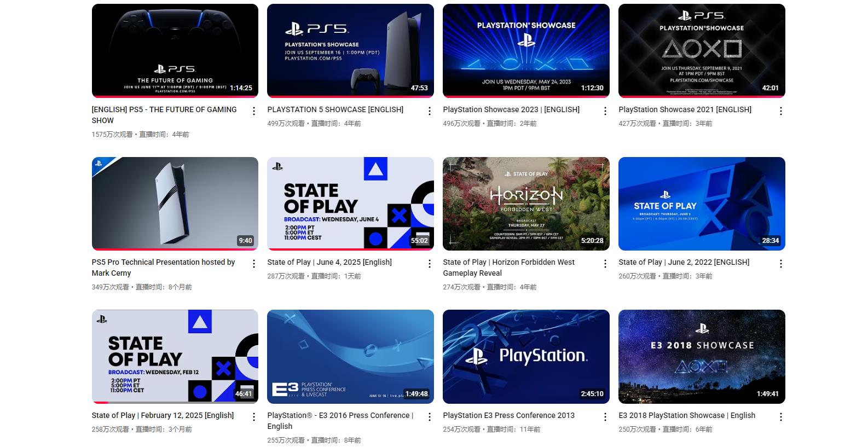
Task: Open three-dot menu for PlayStation 5 Showcase video
Action: (429, 111)
